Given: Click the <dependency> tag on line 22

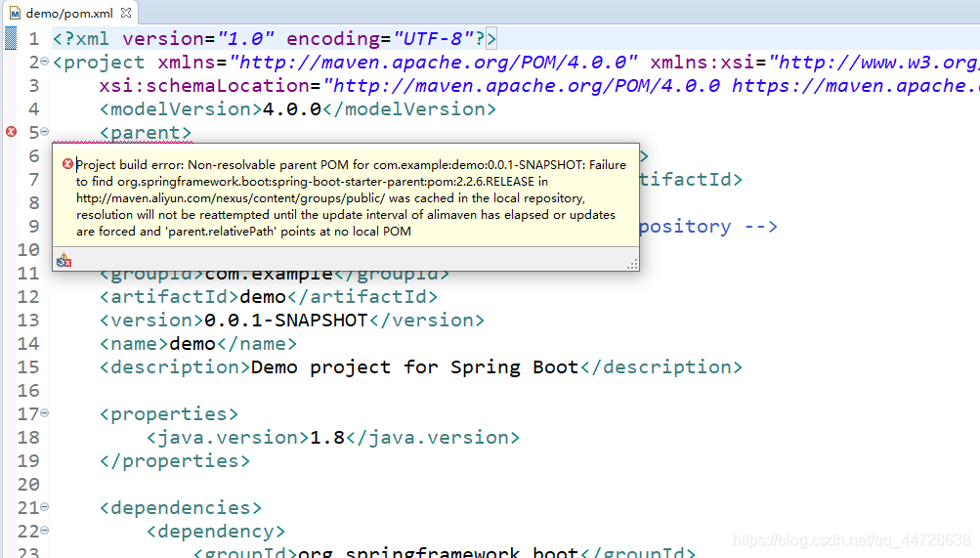Looking at the screenshot, I should [x=216, y=532].
